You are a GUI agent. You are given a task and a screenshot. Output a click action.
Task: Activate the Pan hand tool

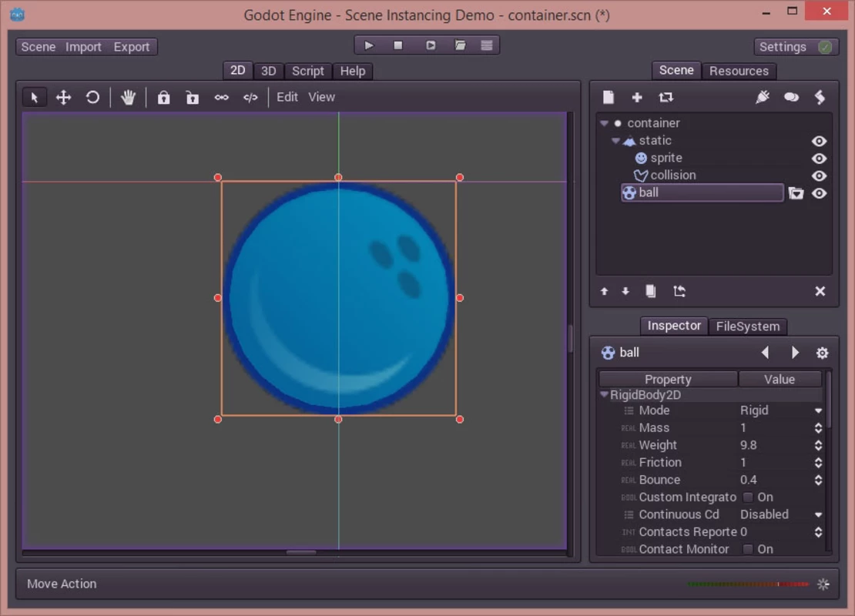pos(128,97)
